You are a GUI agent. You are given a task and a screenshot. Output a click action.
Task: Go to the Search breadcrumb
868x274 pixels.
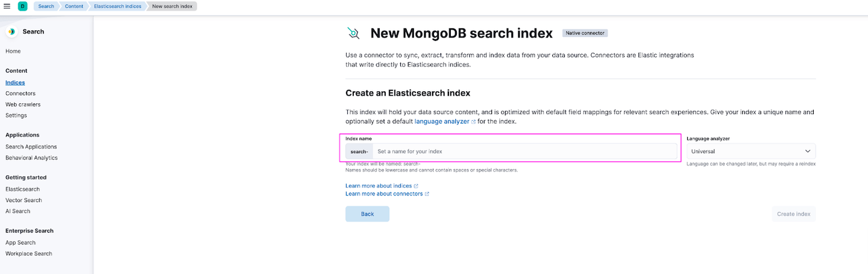pyautogui.click(x=46, y=6)
